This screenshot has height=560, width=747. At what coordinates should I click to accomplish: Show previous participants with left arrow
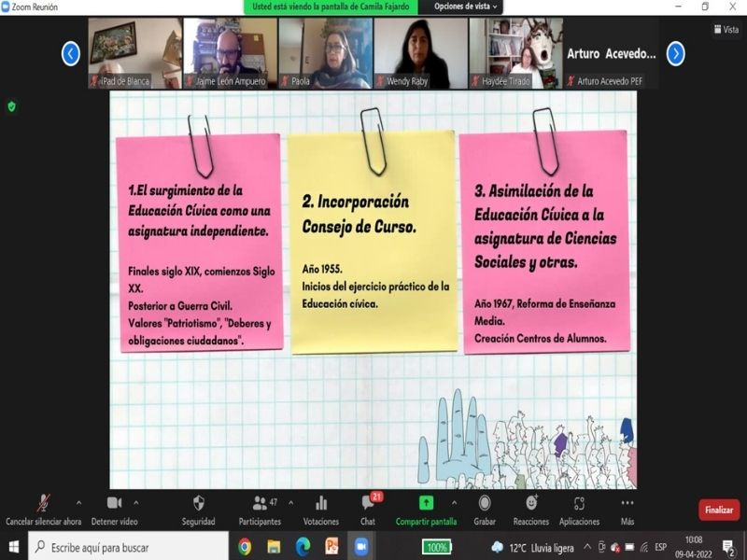tap(71, 54)
